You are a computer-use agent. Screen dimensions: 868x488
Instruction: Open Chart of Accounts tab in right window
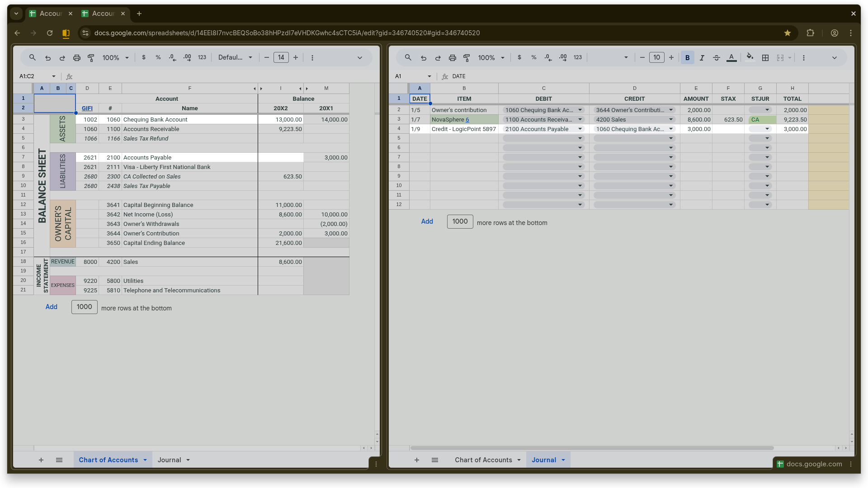(484, 460)
